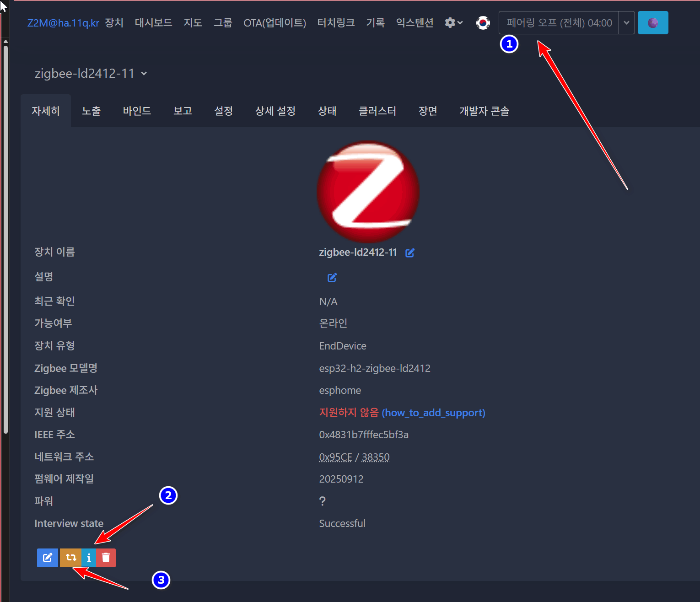Expand the zigbee-ld2412-11 device chooser
This screenshot has width=700, height=602.
[91, 73]
